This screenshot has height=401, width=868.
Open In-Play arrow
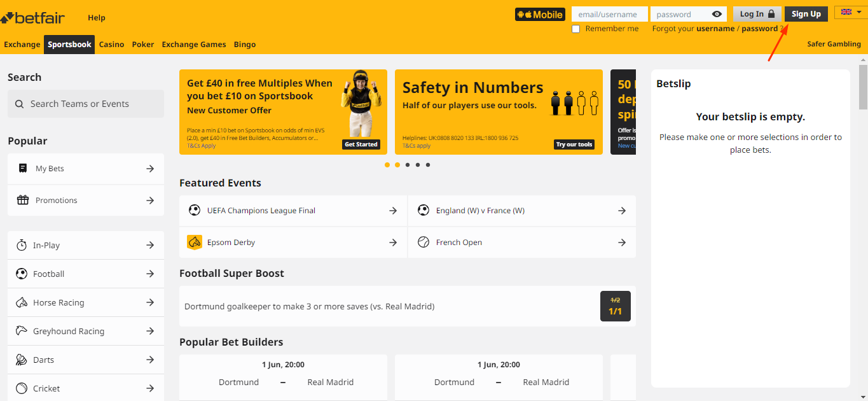(x=150, y=245)
